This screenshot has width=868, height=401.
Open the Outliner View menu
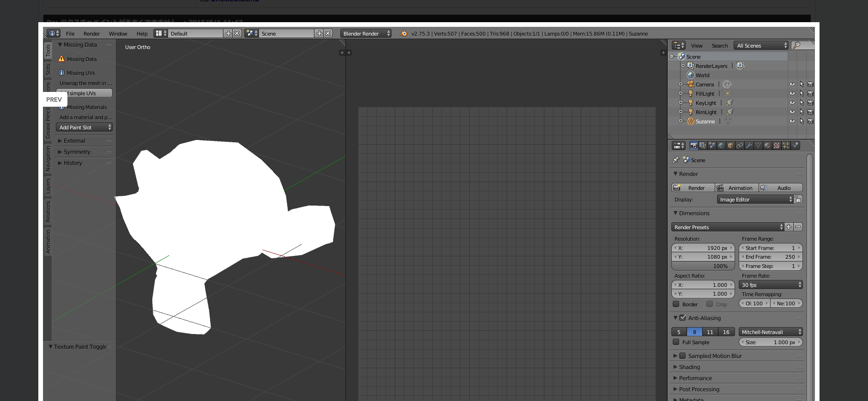697,45
